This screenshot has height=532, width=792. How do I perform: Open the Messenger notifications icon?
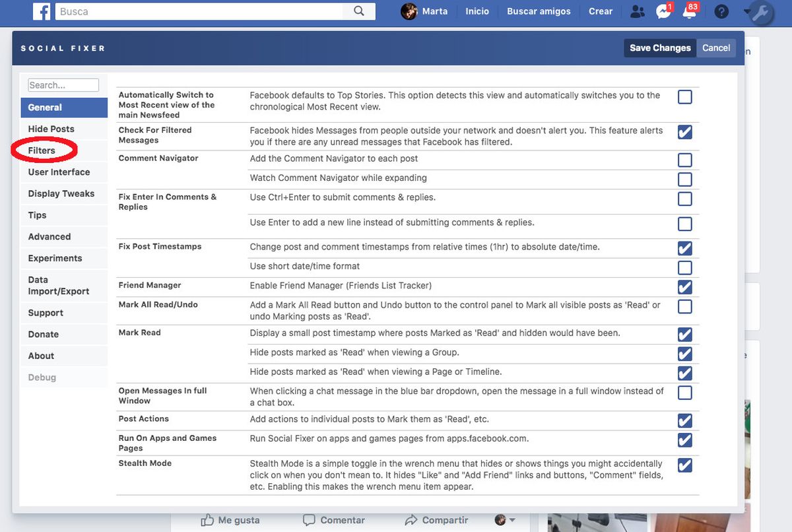coord(663,11)
